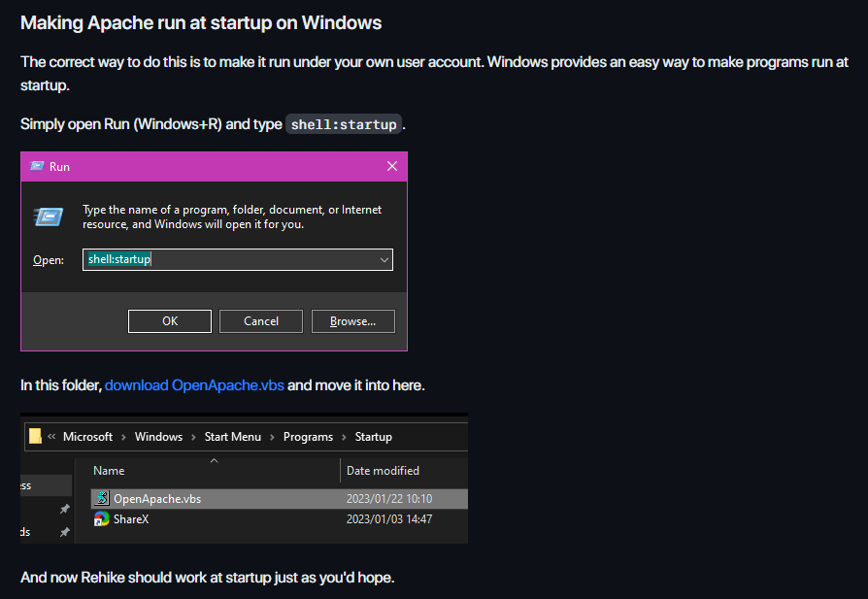Image resolution: width=868 pixels, height=599 pixels.
Task: Click the sort arrow above Name column
Action: 215,460
